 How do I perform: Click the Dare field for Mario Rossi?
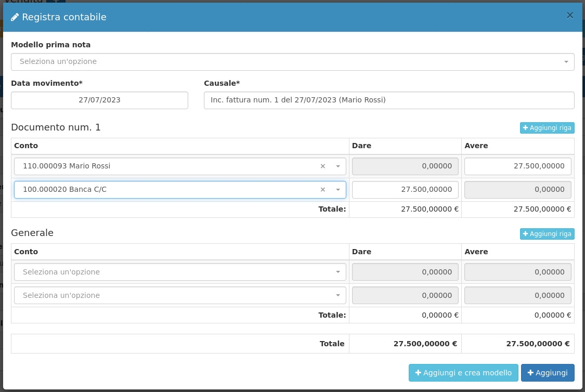[x=405, y=166]
